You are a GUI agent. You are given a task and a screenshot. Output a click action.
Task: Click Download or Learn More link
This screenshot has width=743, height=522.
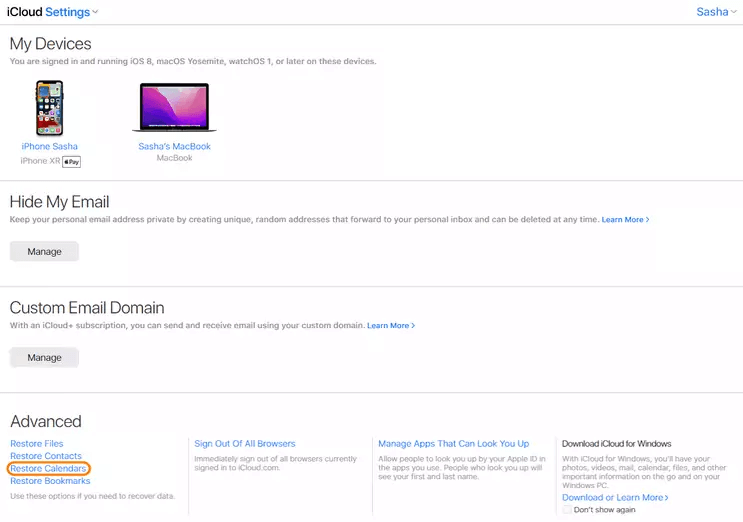point(614,497)
